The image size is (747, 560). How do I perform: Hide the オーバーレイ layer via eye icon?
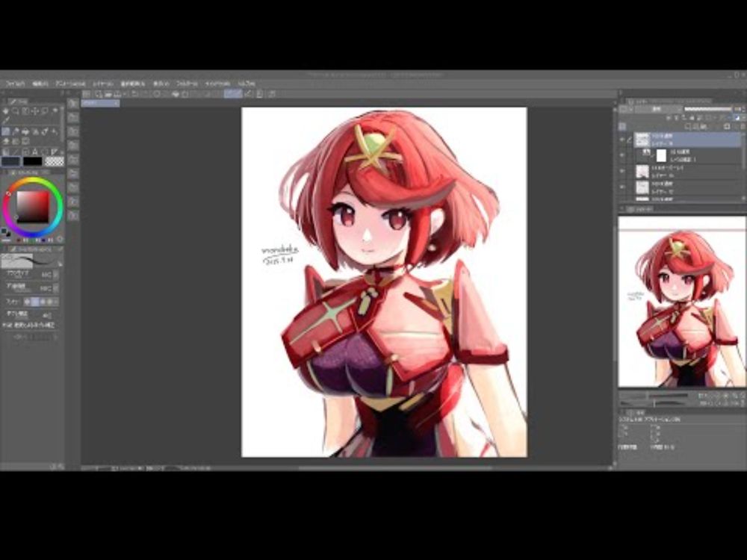pyautogui.click(x=622, y=171)
